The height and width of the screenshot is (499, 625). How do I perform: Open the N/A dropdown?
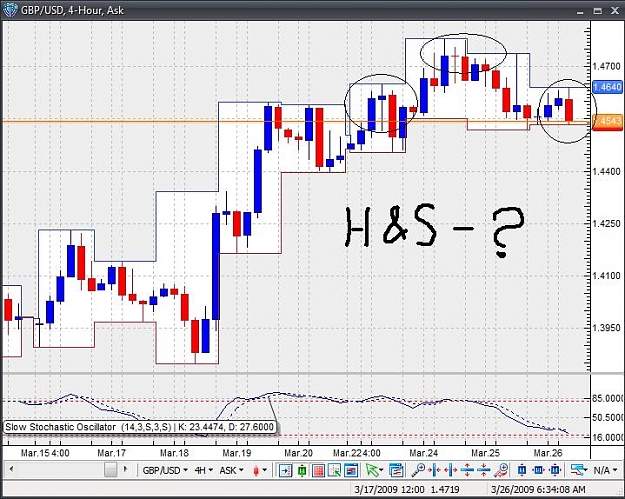pos(605,471)
